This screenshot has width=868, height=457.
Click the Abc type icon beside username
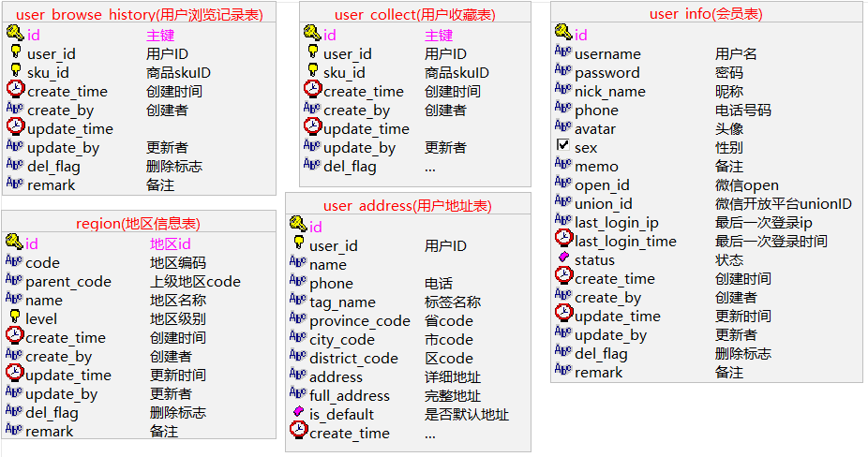563,52
